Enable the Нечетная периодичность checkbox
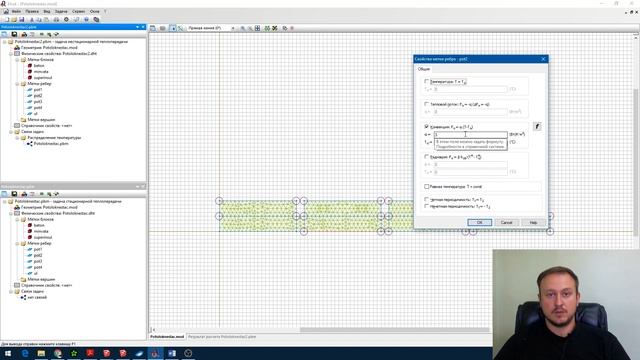The width and height of the screenshot is (640, 360). coord(427,207)
